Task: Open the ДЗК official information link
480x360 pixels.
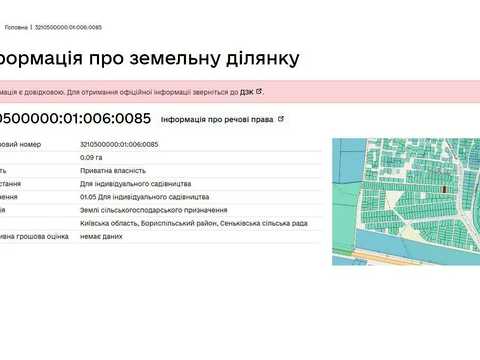Action: pos(247,92)
